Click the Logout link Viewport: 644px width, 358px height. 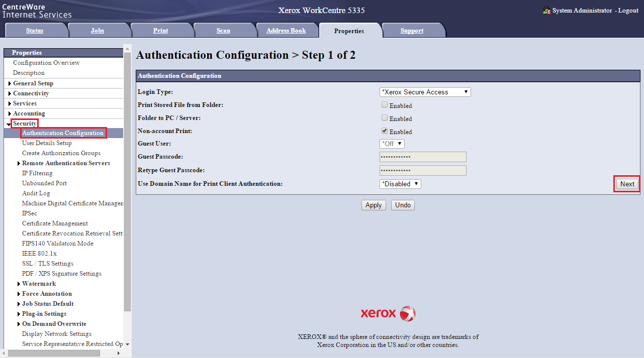[628, 11]
